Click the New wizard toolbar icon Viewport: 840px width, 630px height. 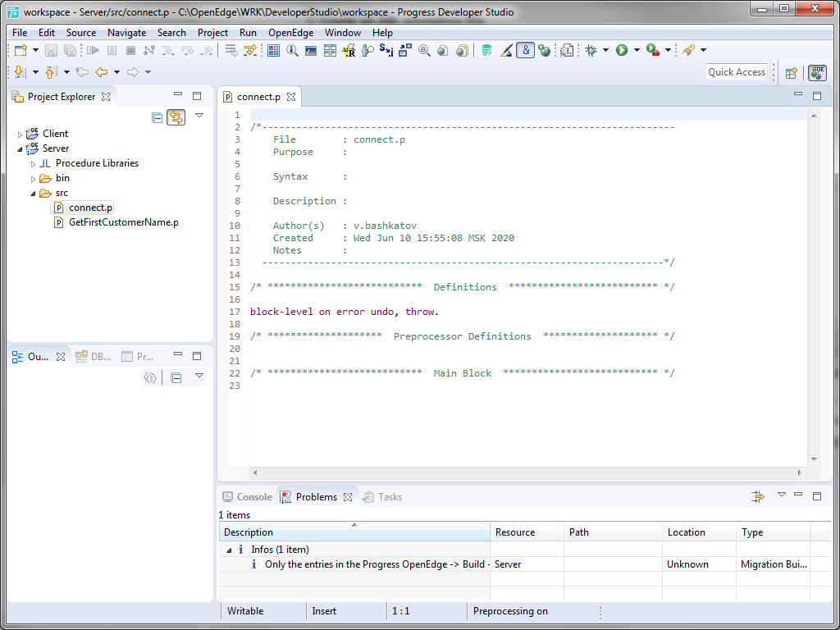point(21,50)
